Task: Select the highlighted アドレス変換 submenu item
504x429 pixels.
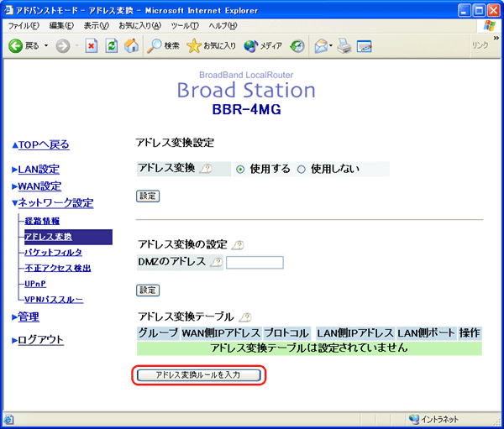Action: pyautogui.click(x=69, y=237)
